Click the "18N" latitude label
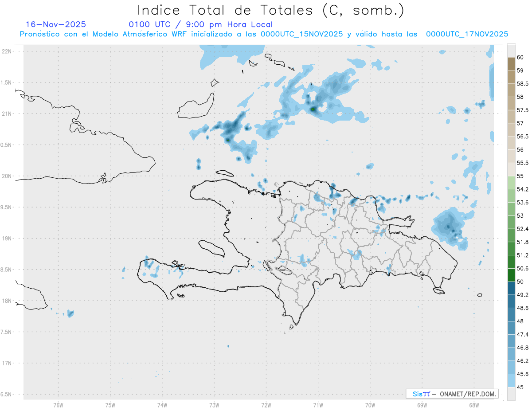 7,301
